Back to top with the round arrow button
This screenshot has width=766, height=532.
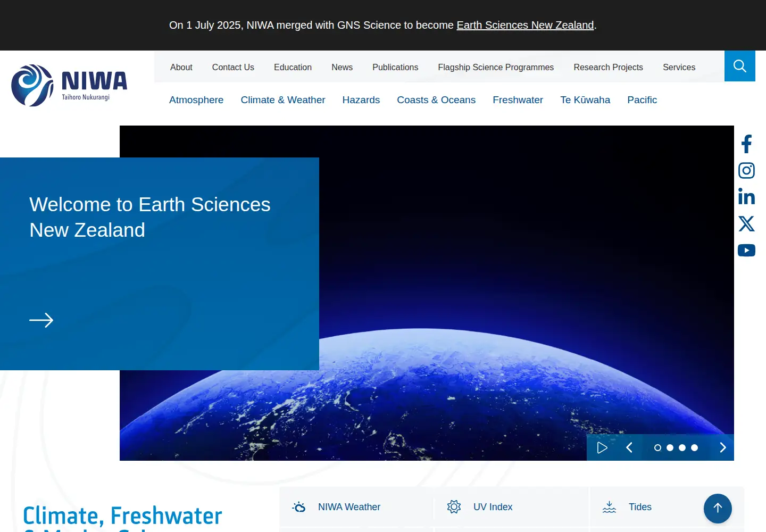pos(718,508)
